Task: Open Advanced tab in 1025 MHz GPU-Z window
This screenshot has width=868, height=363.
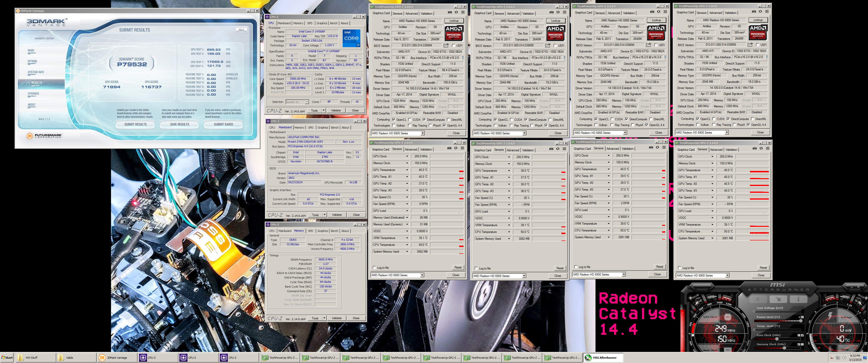Action: [412, 13]
